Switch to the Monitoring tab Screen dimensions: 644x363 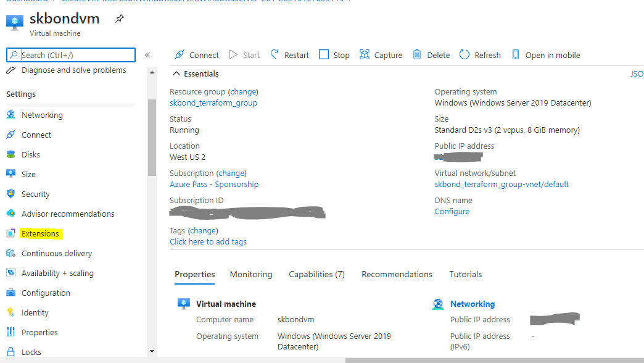click(x=251, y=274)
